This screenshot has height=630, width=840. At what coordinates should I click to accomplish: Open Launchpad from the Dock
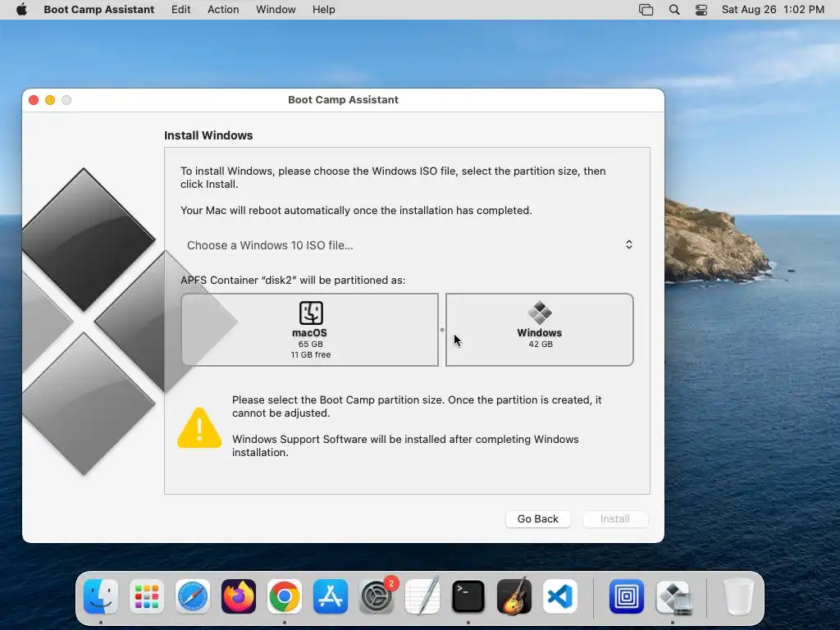(x=147, y=596)
